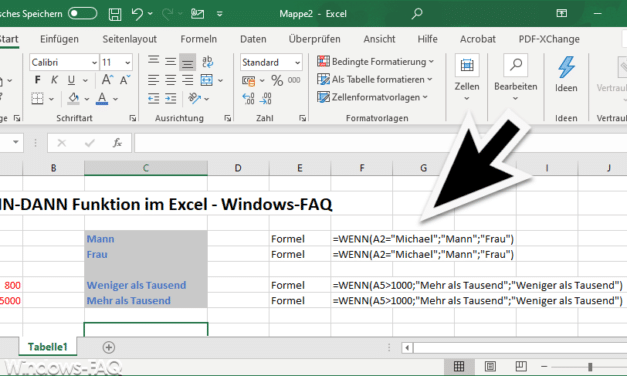
Task: Select the column C header
Action: pos(146,168)
